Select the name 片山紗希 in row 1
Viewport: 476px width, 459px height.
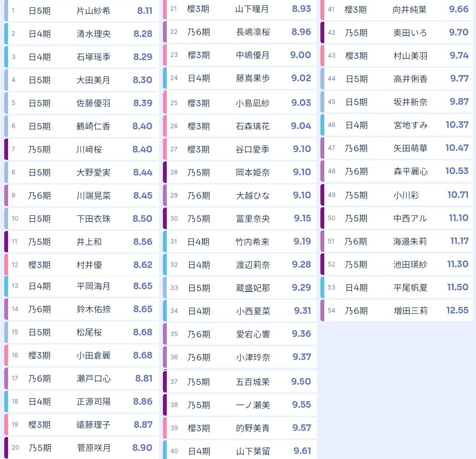(93, 11)
